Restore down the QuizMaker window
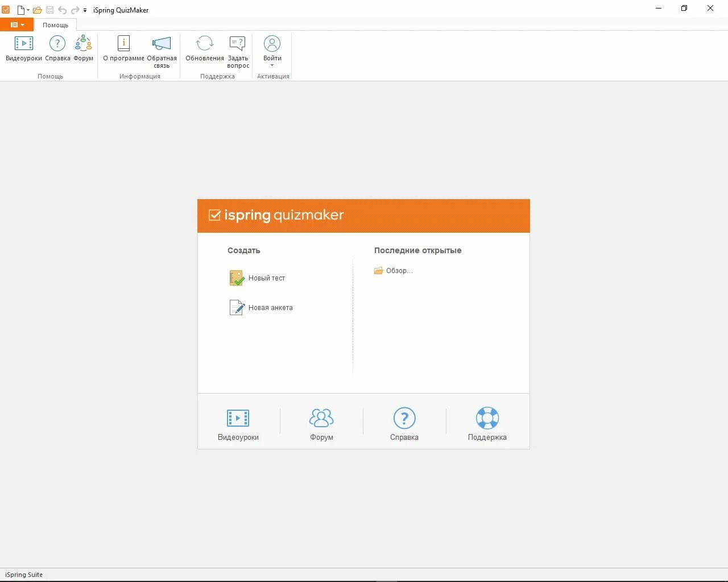 coord(684,8)
